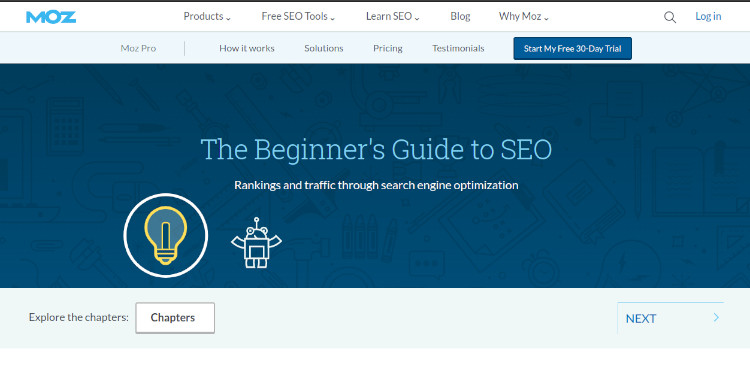This screenshot has width=750, height=379.
Task: Click The Beginner's Guide to SEO heading
Action: [x=376, y=149]
